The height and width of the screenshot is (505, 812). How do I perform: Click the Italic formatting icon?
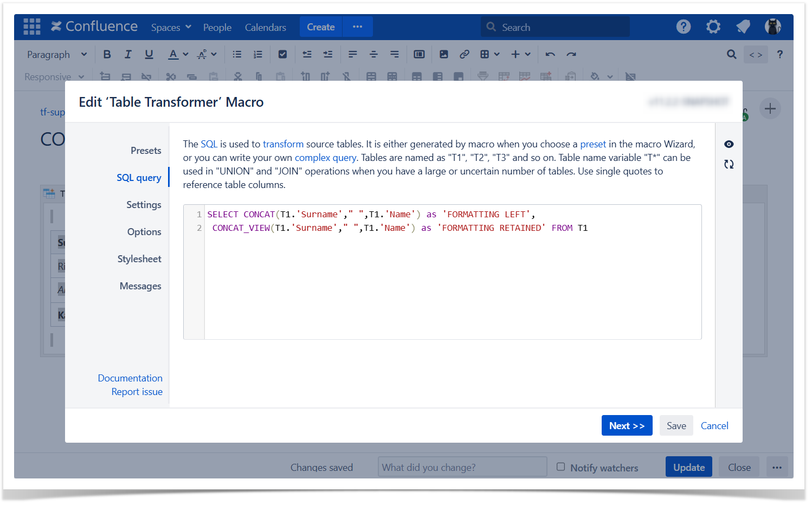point(128,54)
